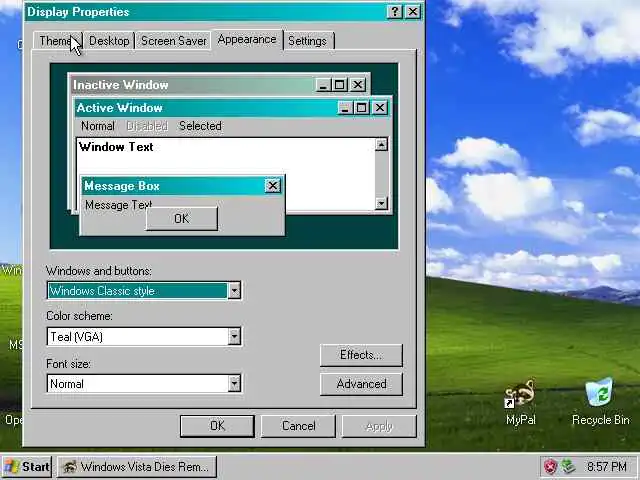This screenshot has width=640, height=480.
Task: Click the Active Window preview maximize icon
Action: tap(361, 108)
